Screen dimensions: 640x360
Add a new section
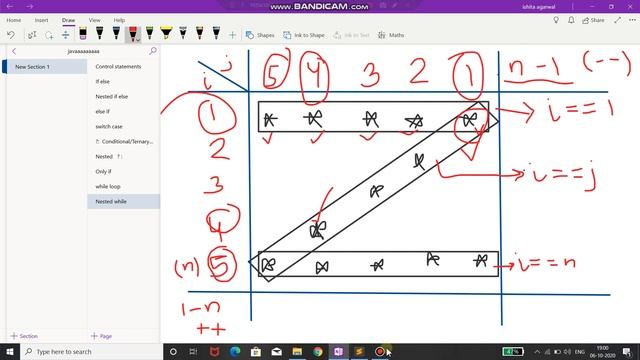point(24,336)
